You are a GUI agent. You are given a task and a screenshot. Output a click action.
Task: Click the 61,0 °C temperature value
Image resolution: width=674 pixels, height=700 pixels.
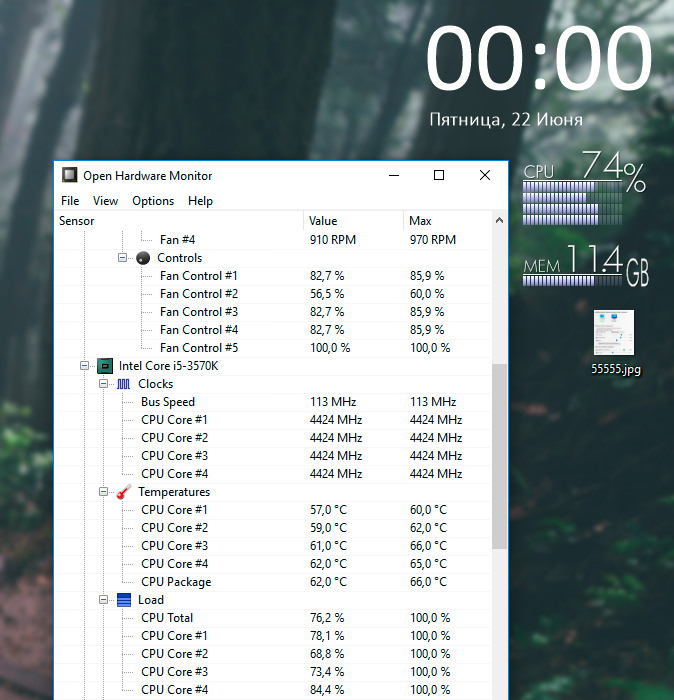328,546
